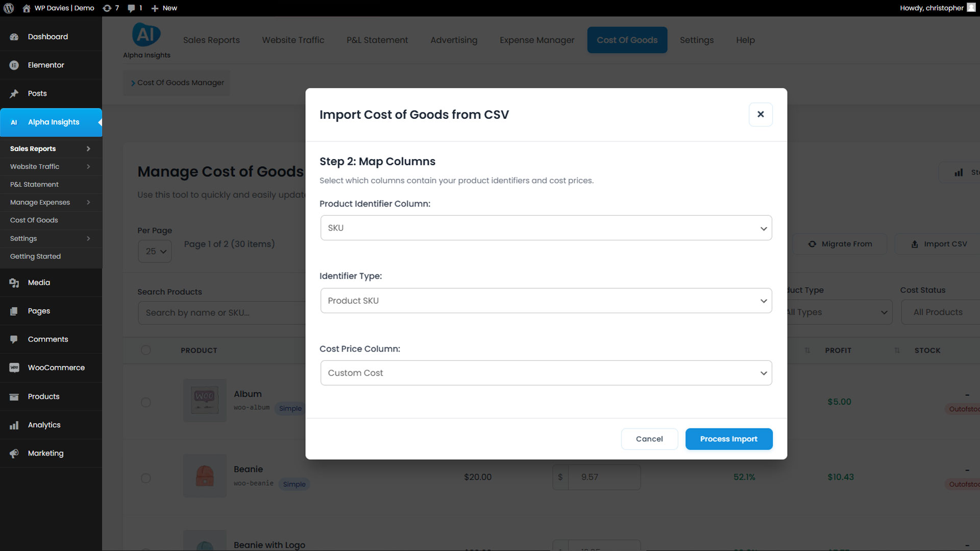Open Elementor from the sidebar
The image size is (980, 551).
46,65
